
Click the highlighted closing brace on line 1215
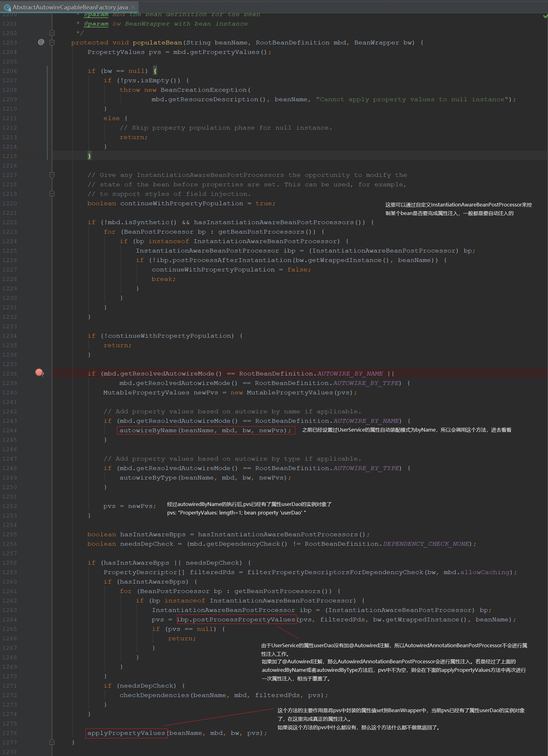[89, 156]
